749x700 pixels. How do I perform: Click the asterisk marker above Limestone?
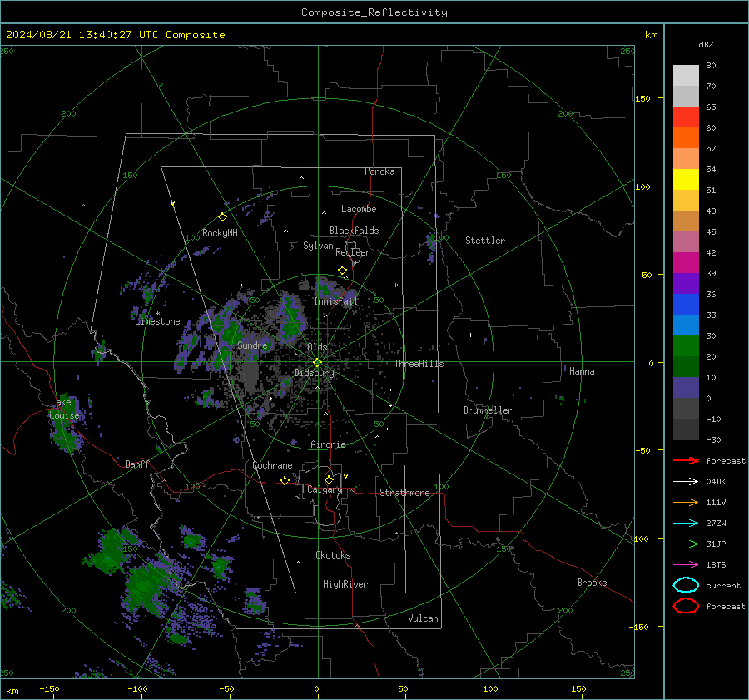[157, 314]
